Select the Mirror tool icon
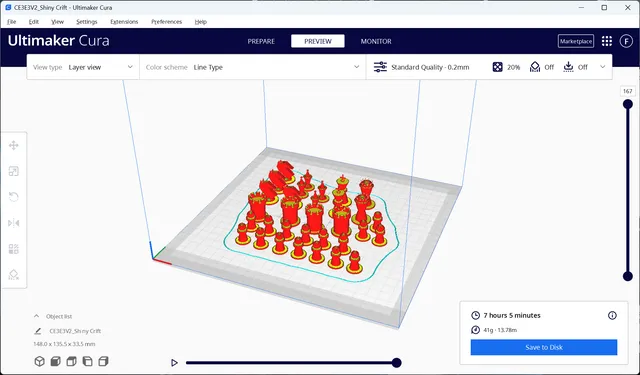 click(x=13, y=223)
